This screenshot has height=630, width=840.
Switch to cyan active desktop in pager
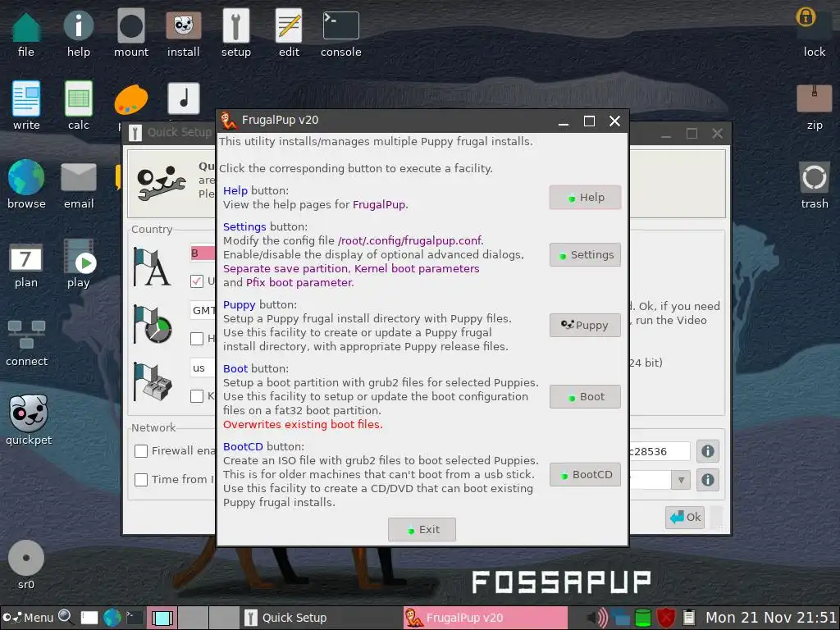162,618
